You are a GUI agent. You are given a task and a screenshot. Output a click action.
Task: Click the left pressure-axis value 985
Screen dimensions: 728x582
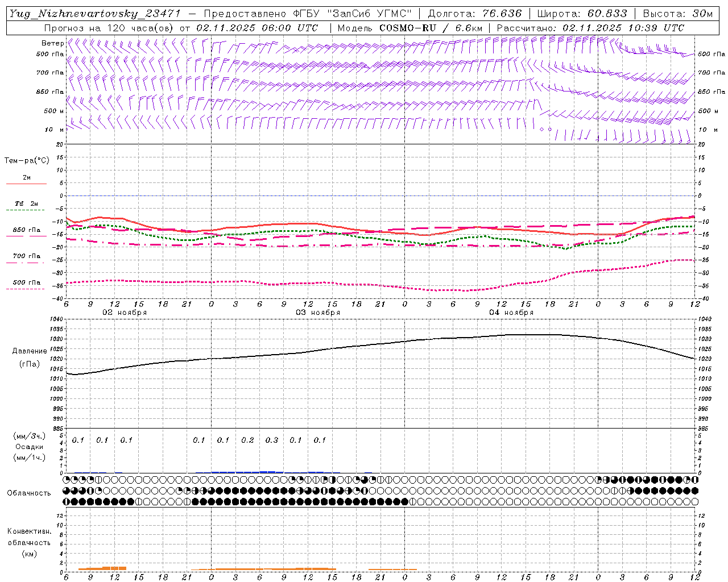(x=59, y=429)
